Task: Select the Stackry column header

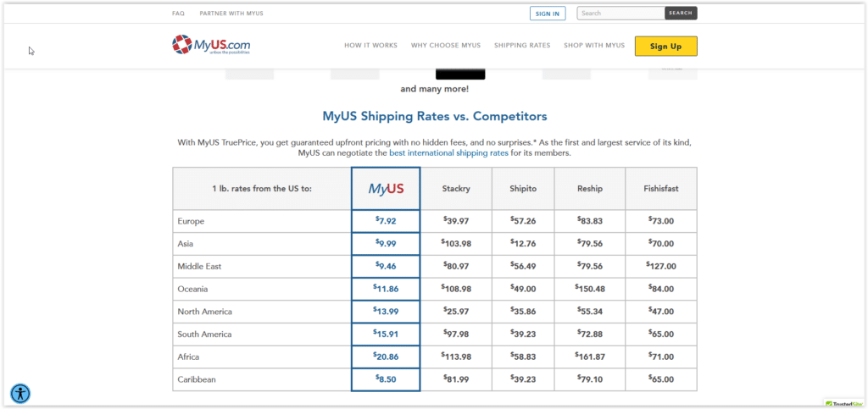Action: 455,189
